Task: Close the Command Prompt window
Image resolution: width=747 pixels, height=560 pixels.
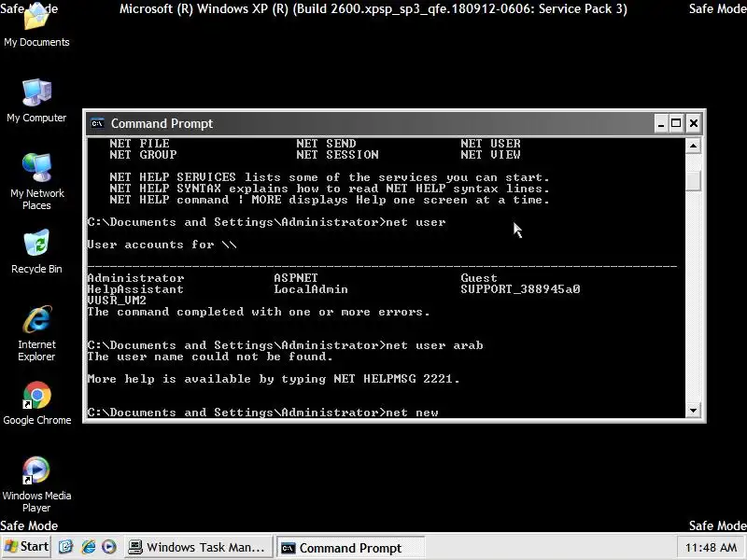Action: click(694, 124)
